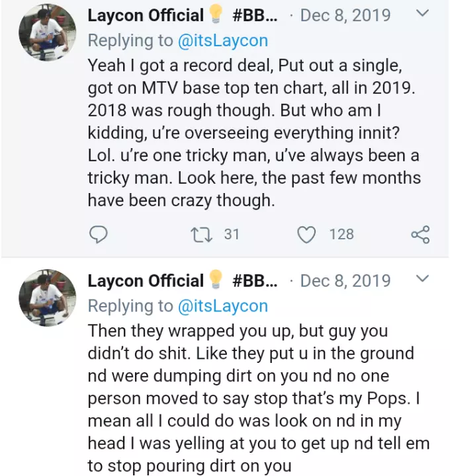Screen dimensions: 450x476
Task: Like the tweet with the heart icon
Action: click(306, 234)
